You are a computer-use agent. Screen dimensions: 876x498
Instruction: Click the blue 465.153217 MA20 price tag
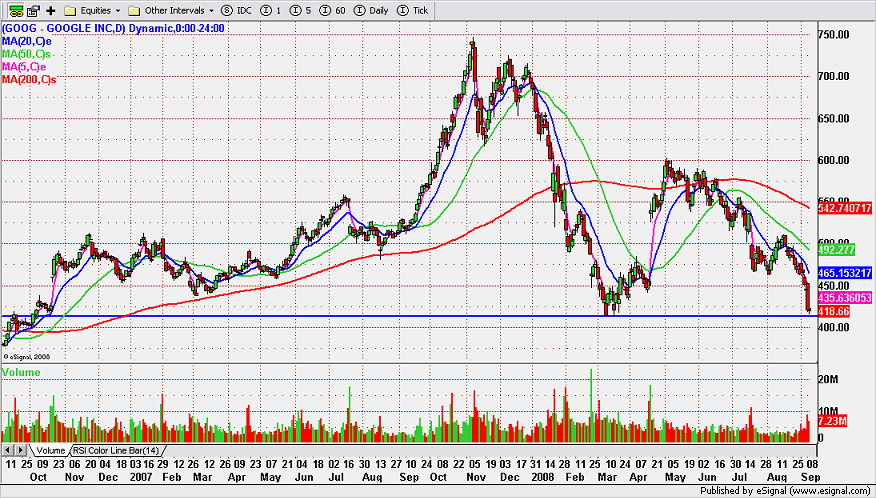846,274
